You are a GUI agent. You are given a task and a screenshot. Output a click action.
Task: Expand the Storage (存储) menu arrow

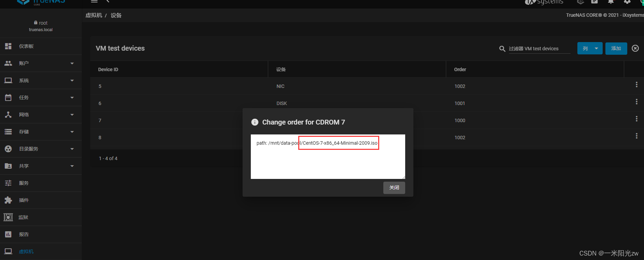click(x=72, y=132)
